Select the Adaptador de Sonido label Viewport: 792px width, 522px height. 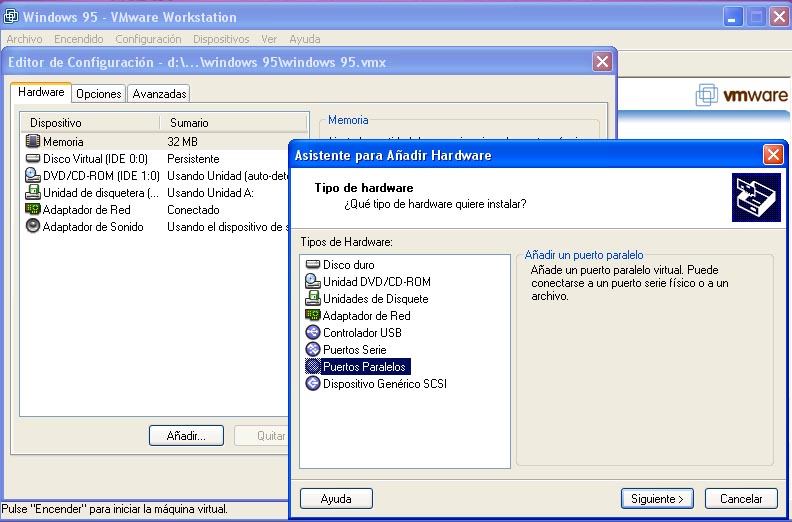93,227
